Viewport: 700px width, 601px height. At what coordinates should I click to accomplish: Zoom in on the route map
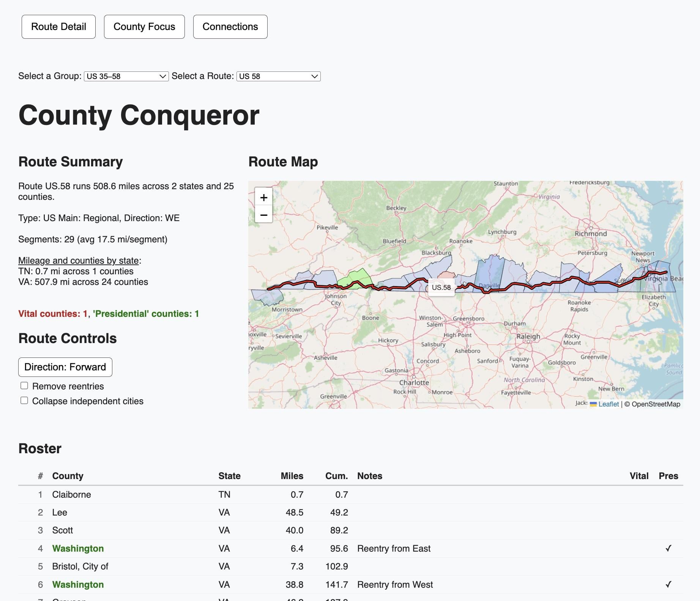click(264, 198)
